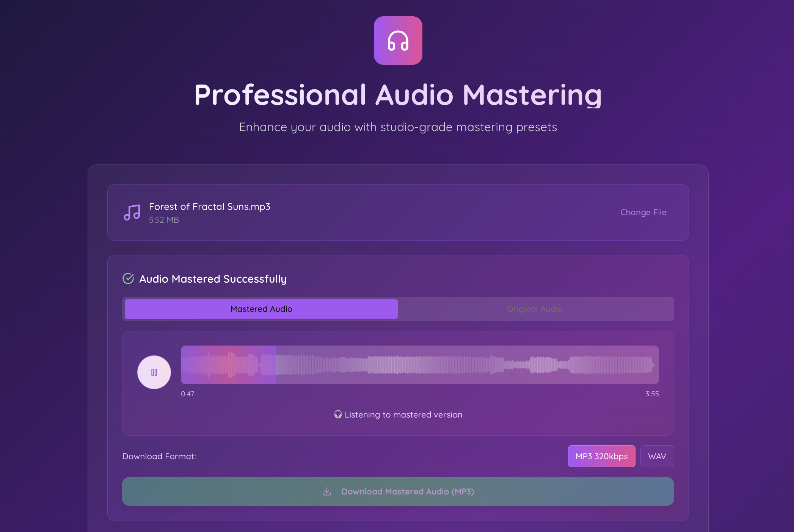The width and height of the screenshot is (794, 532).
Task: Click the music note file icon
Action: click(132, 212)
